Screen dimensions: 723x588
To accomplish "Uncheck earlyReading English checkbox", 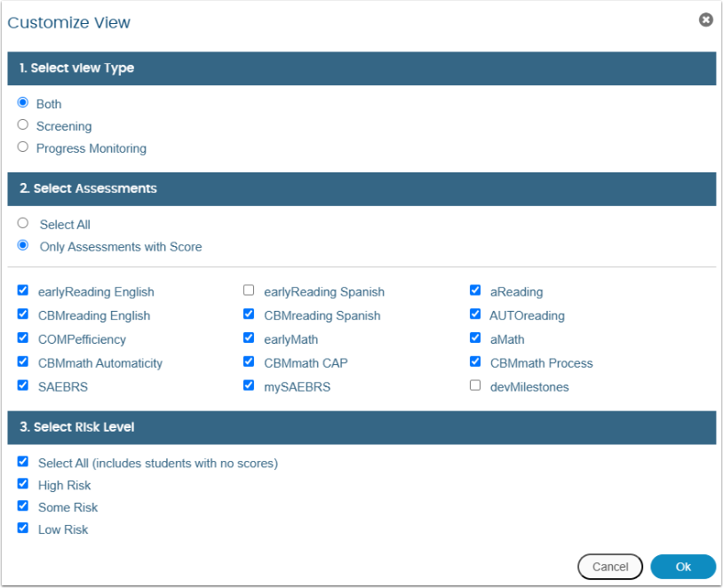I will [x=22, y=290].
